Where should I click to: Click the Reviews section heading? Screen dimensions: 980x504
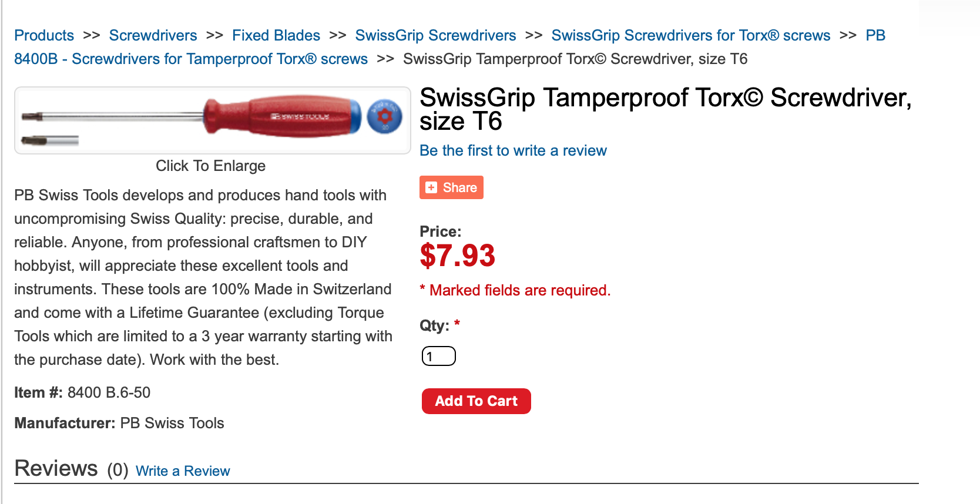[56, 468]
